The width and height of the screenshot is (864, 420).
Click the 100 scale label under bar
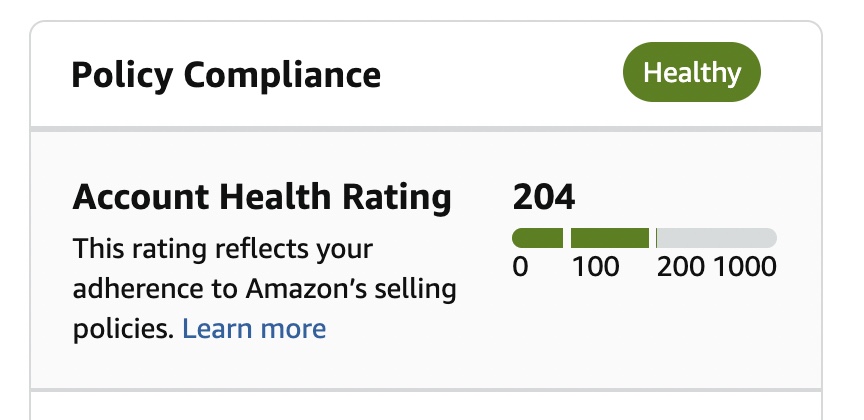596,268
